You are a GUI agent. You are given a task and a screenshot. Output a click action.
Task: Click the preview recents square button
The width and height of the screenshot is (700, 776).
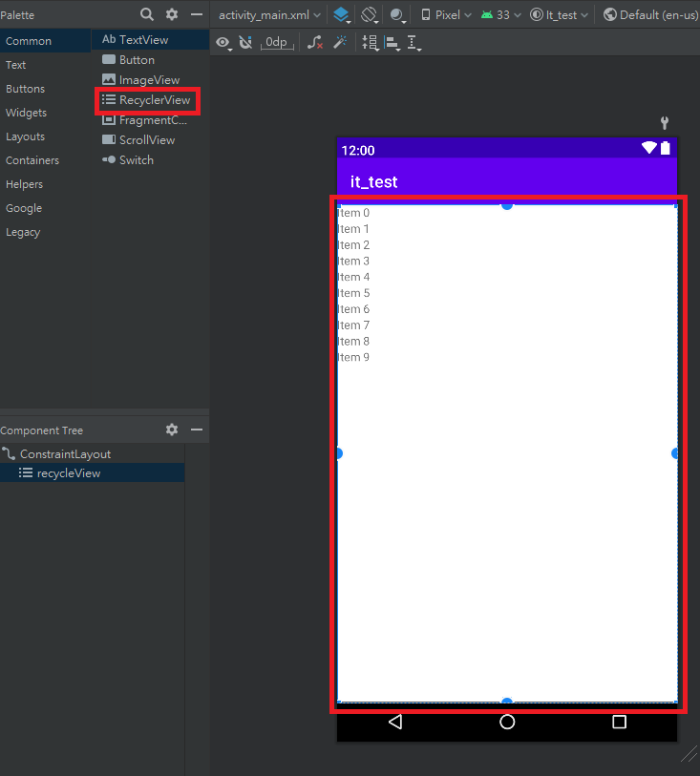[620, 722]
